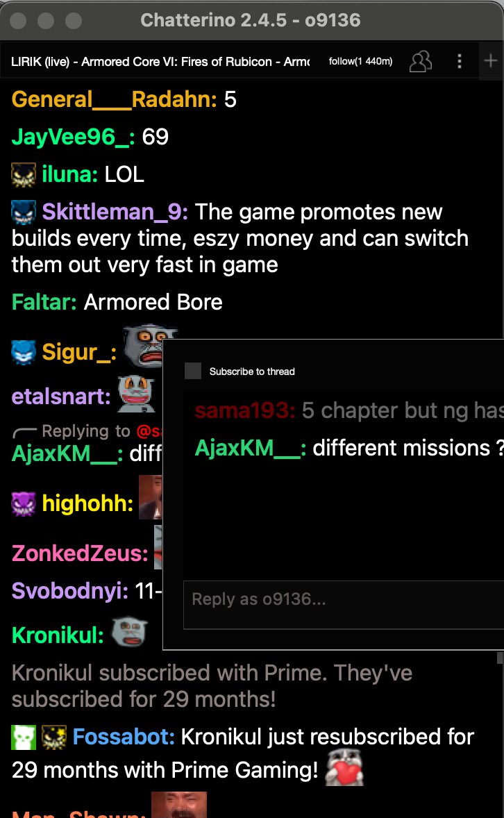Focus the Reply as o9136 field
Screen dimensions: 504x818
point(344,605)
